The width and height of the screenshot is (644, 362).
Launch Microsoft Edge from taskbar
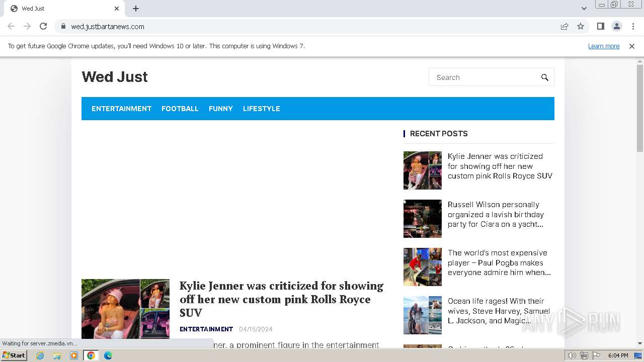[x=108, y=355]
